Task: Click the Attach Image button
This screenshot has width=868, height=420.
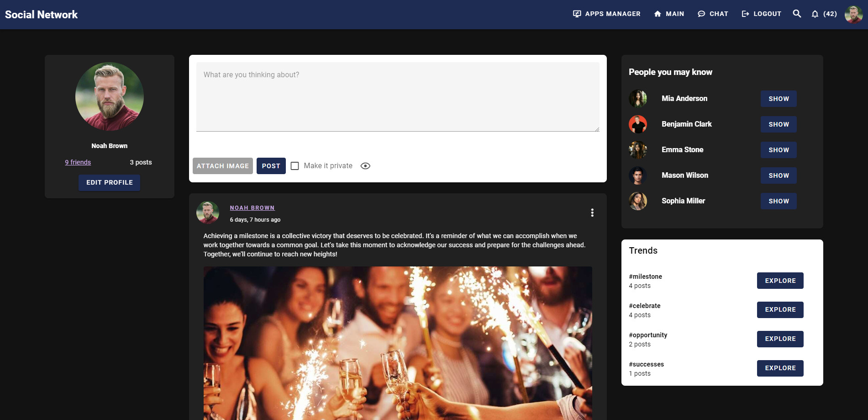Action: (x=223, y=166)
